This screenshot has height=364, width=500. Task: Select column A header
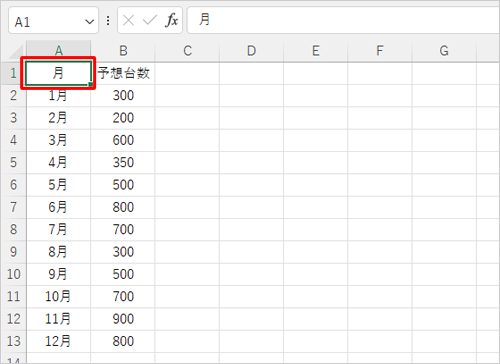tap(59, 51)
